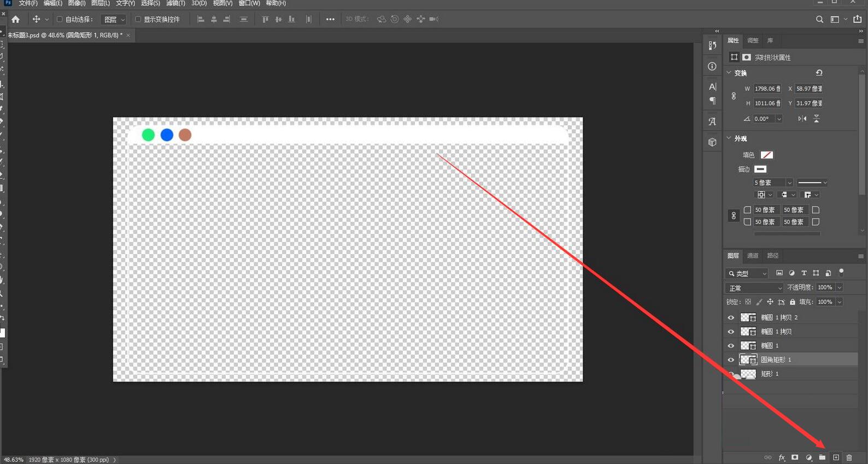Click the Home icon in options bar
868x464 pixels.
click(15, 19)
